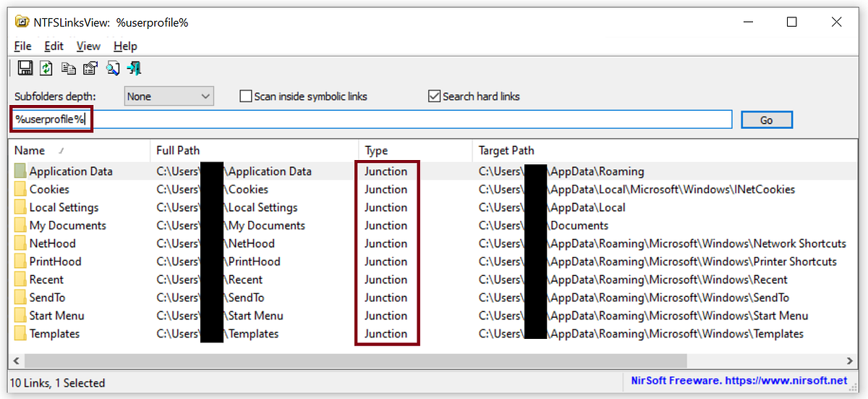The height and width of the screenshot is (399, 868).
Task: Click the Refresh toolbar icon
Action: click(x=46, y=68)
